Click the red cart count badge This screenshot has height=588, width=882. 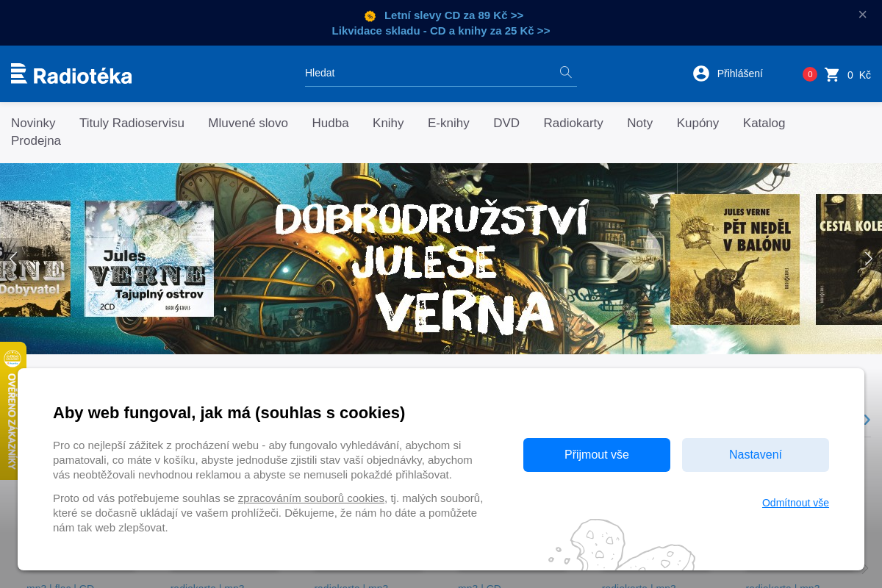(810, 74)
